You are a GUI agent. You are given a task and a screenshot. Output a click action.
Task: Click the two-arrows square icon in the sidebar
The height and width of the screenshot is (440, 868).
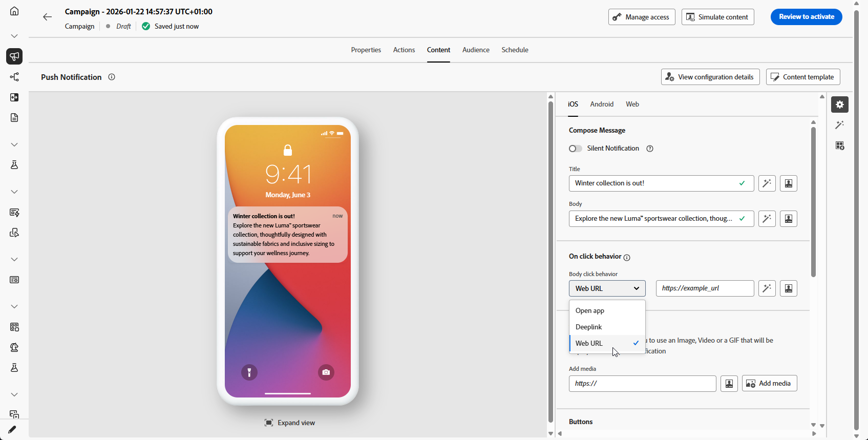point(14,97)
